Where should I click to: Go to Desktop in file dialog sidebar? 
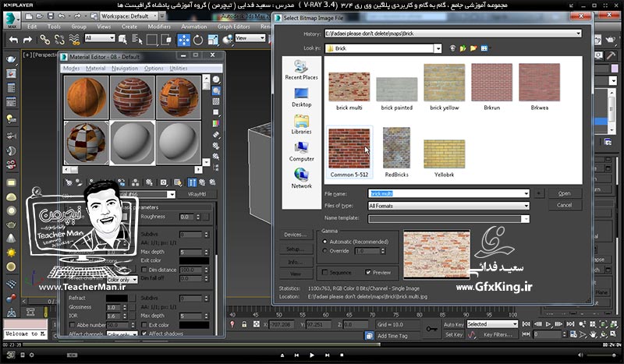pos(301,97)
